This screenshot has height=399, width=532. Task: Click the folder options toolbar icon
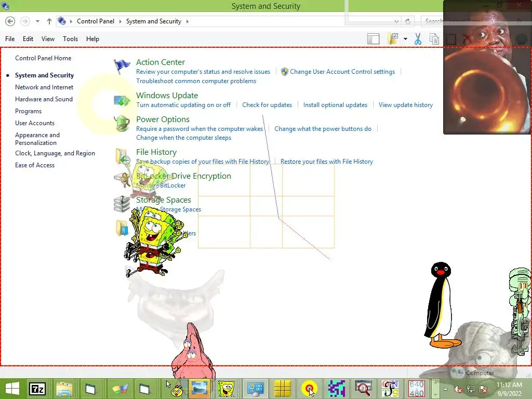point(393,38)
